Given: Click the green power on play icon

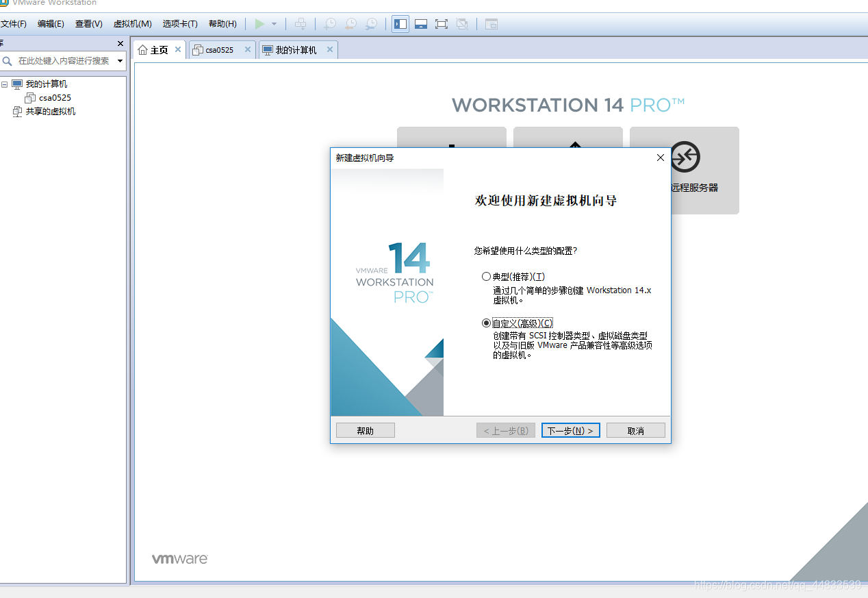Looking at the screenshot, I should (x=259, y=24).
